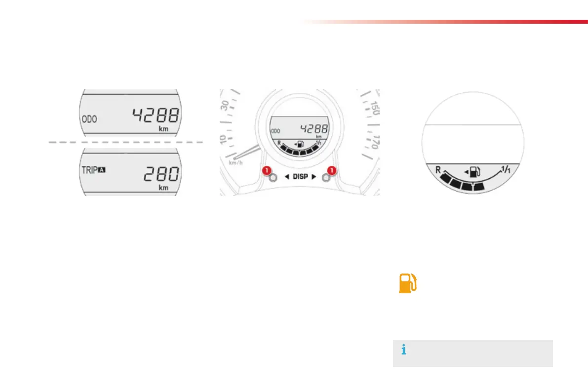The width and height of the screenshot is (588, 392).
Task: Click the grey information note box
Action: pos(473,353)
